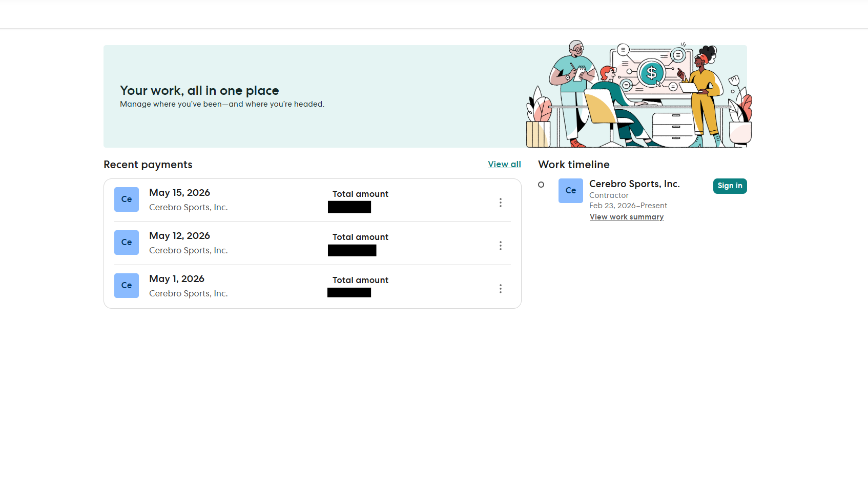The width and height of the screenshot is (868, 482).
Task: Select the Work timeline circle marker
Action: pyautogui.click(x=541, y=185)
